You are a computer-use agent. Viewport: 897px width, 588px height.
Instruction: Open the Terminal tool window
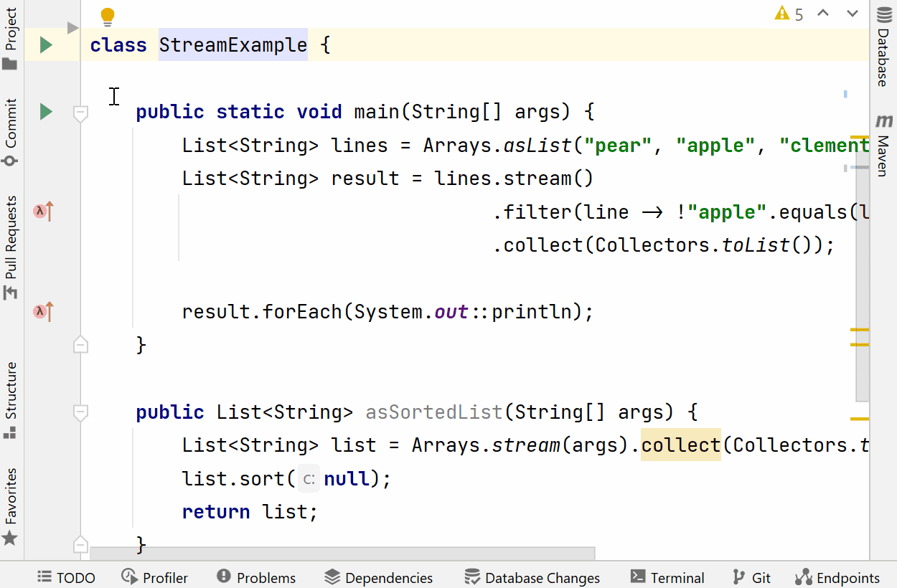click(667, 577)
